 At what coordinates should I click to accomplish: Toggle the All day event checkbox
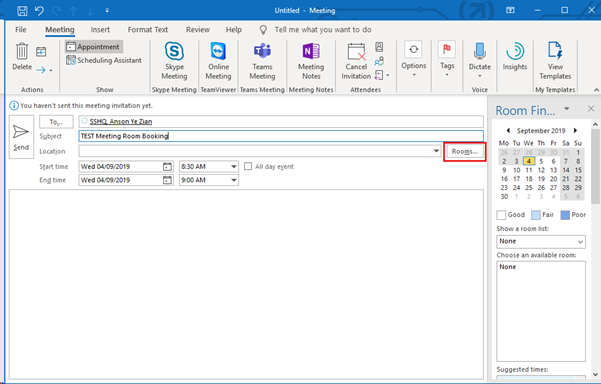248,166
